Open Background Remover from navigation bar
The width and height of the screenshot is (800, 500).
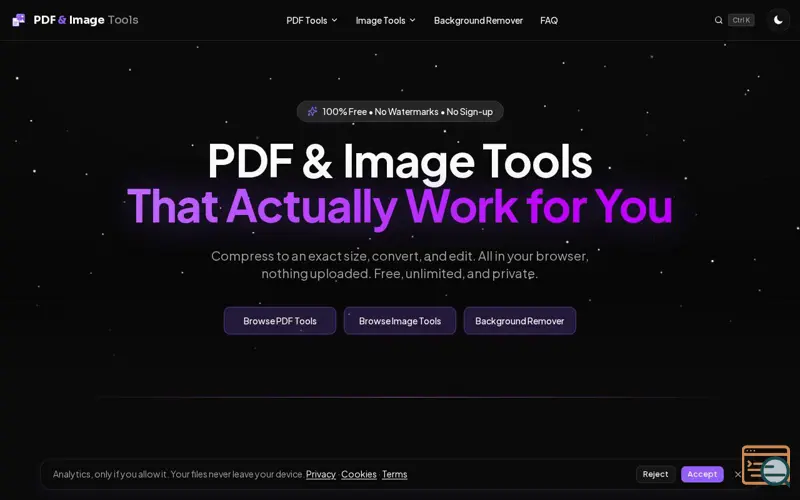(x=478, y=20)
